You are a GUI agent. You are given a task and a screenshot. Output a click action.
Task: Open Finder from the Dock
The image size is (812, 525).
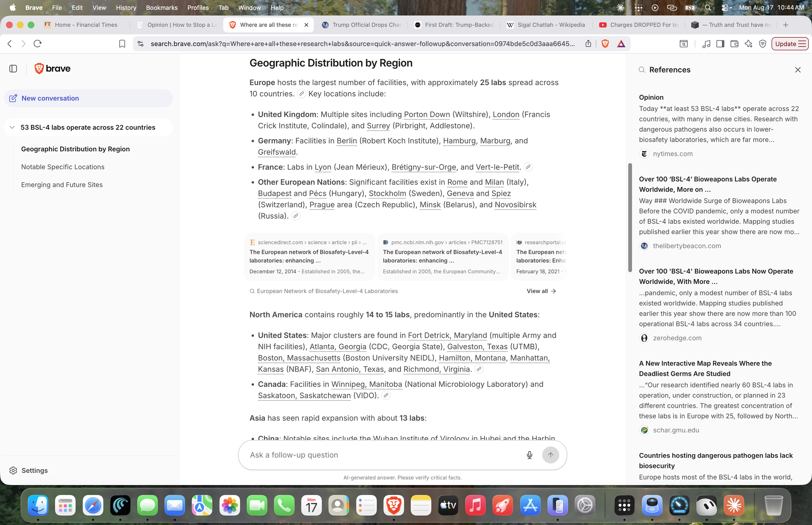(x=38, y=505)
